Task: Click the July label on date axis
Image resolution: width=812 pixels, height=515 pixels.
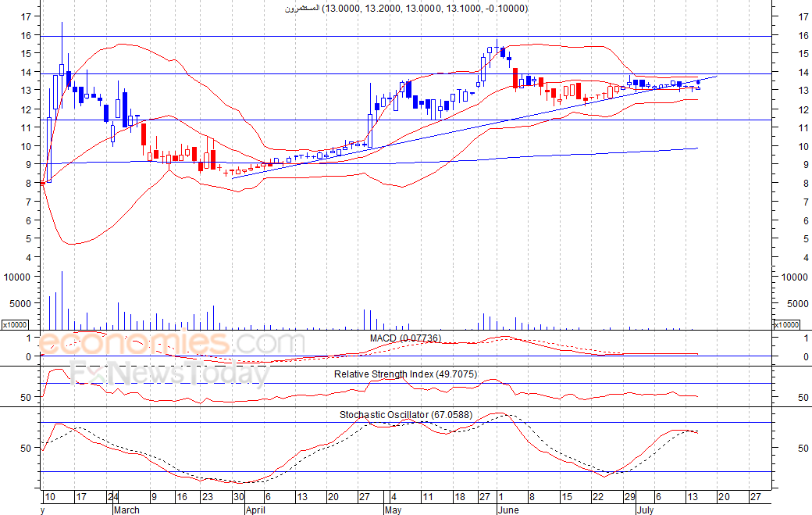Action: click(x=644, y=510)
